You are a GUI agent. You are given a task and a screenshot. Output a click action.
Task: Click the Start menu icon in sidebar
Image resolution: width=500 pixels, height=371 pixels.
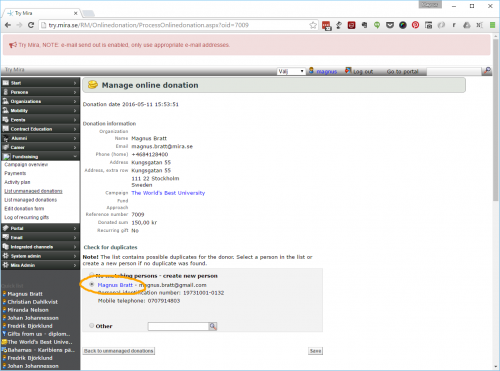(6, 83)
